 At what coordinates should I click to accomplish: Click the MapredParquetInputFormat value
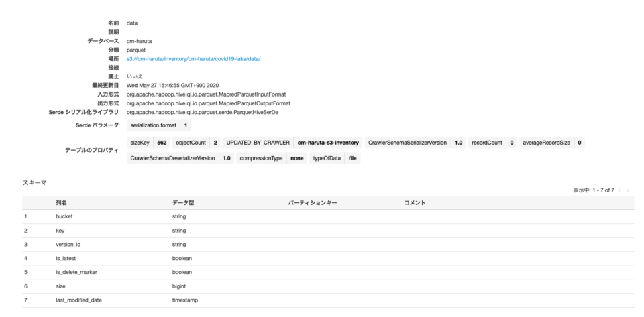pos(206,94)
